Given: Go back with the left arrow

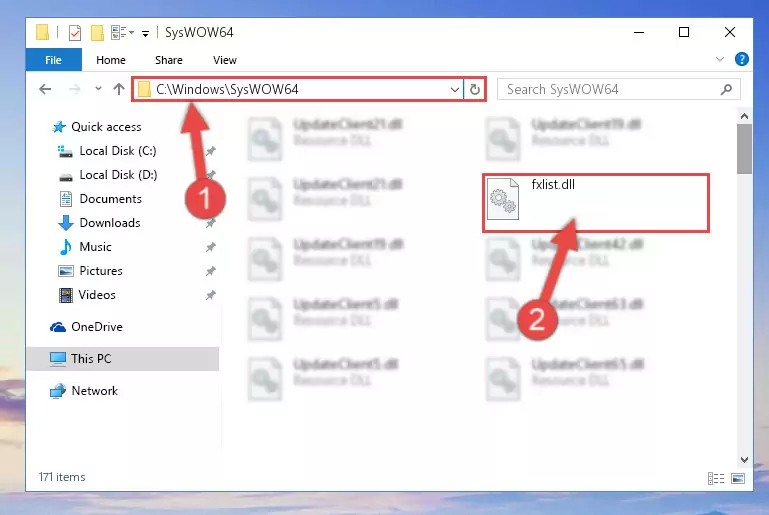Looking at the screenshot, I should pos(45,89).
